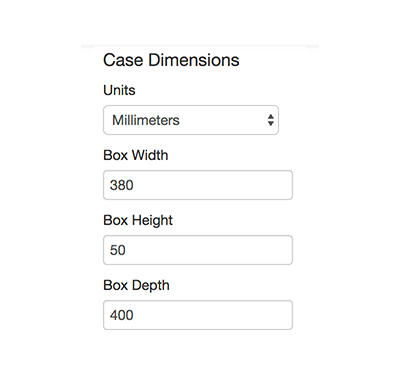Click the value 400 in Box Depth
The image size is (400, 389).
(x=122, y=315)
